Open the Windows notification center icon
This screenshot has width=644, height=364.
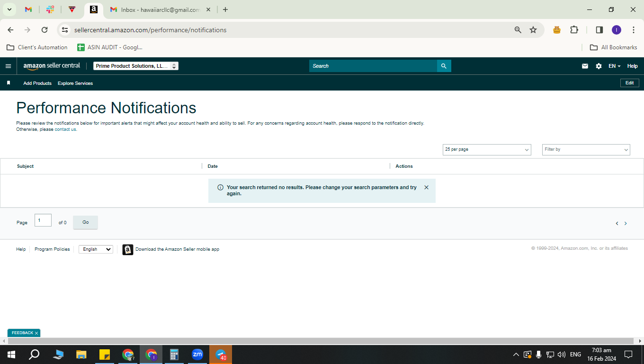628,355
